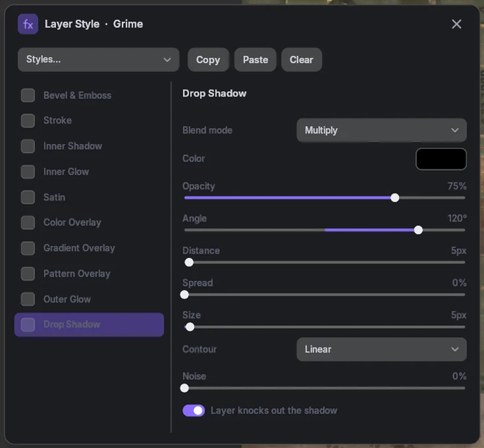This screenshot has height=448, width=484.
Task: Click the 0% Noise value
Action: point(459,376)
